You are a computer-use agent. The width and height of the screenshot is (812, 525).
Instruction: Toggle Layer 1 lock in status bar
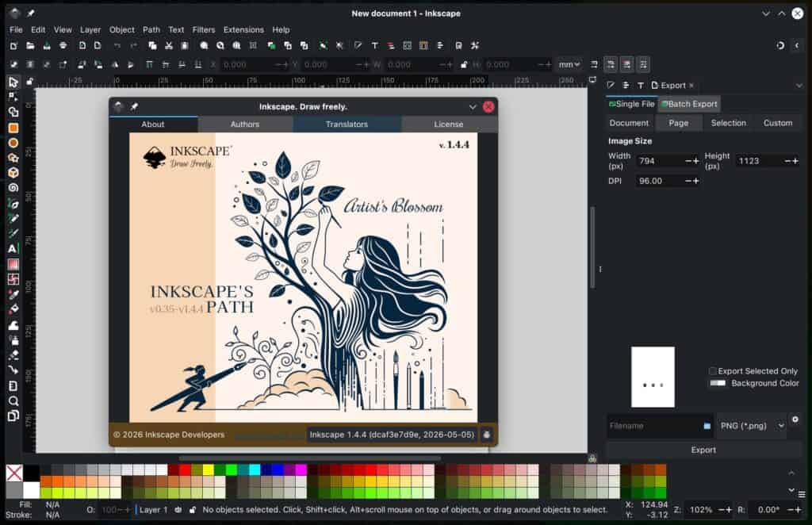[192, 510]
